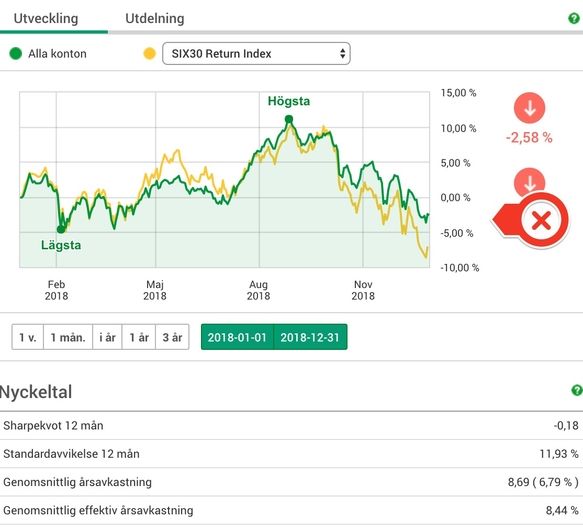Open the SIX30 Return Index dropdown
583x529 pixels.
pos(256,54)
